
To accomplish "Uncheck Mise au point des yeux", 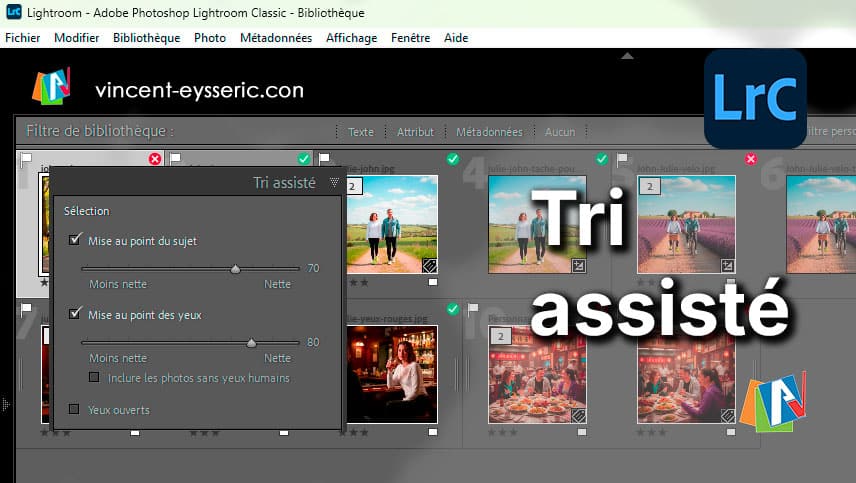I will coord(75,314).
